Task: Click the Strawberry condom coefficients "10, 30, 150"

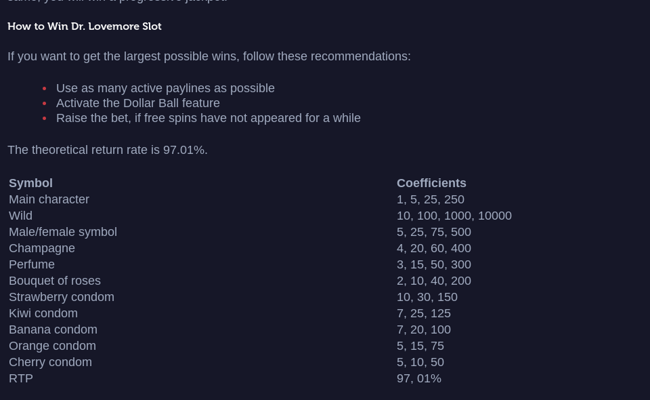Action: click(x=427, y=297)
